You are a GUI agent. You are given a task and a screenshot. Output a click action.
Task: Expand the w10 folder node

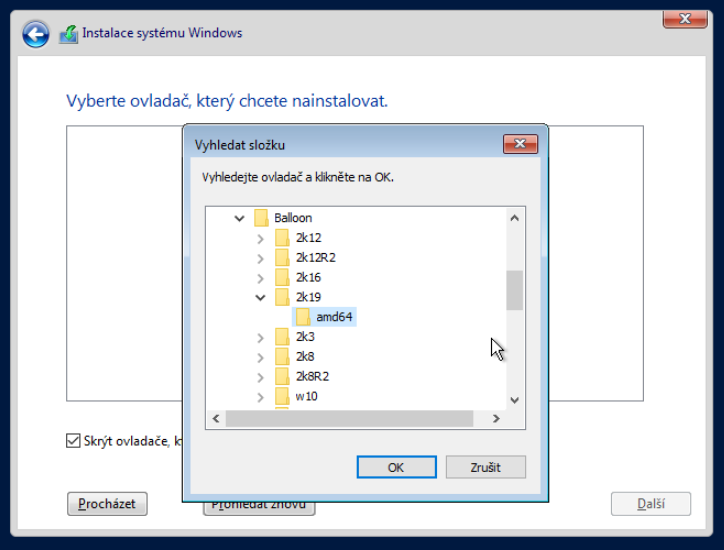click(x=260, y=397)
